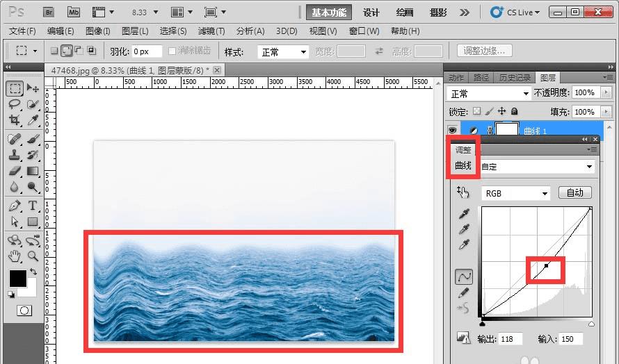Select the Blur tool
The width and height of the screenshot is (619, 364).
(x=15, y=187)
